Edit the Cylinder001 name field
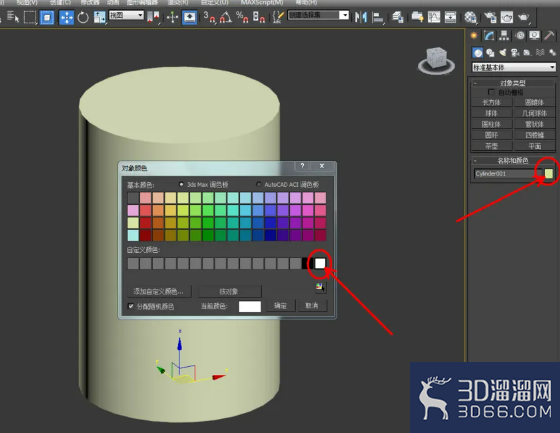The image size is (560, 433). click(x=508, y=174)
